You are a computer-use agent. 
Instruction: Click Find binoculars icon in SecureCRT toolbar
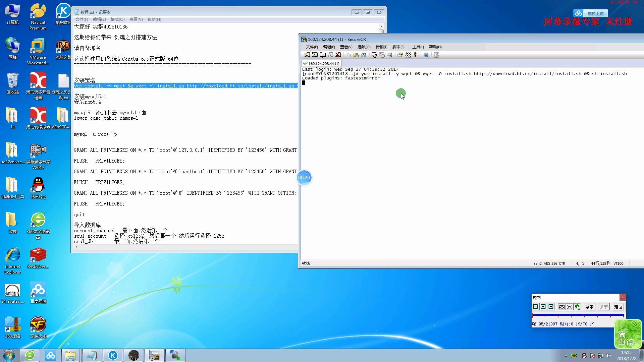click(364, 55)
